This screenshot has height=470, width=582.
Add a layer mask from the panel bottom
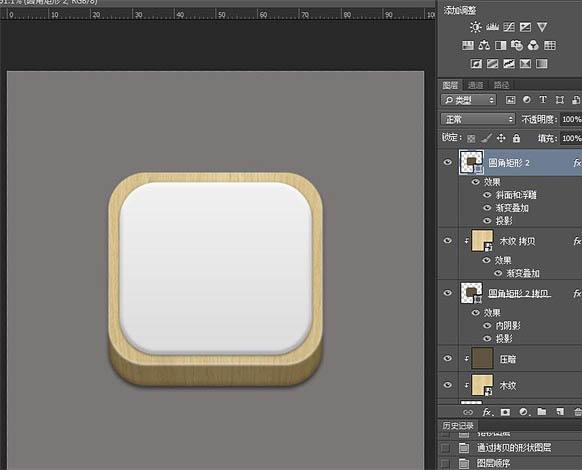(x=505, y=412)
